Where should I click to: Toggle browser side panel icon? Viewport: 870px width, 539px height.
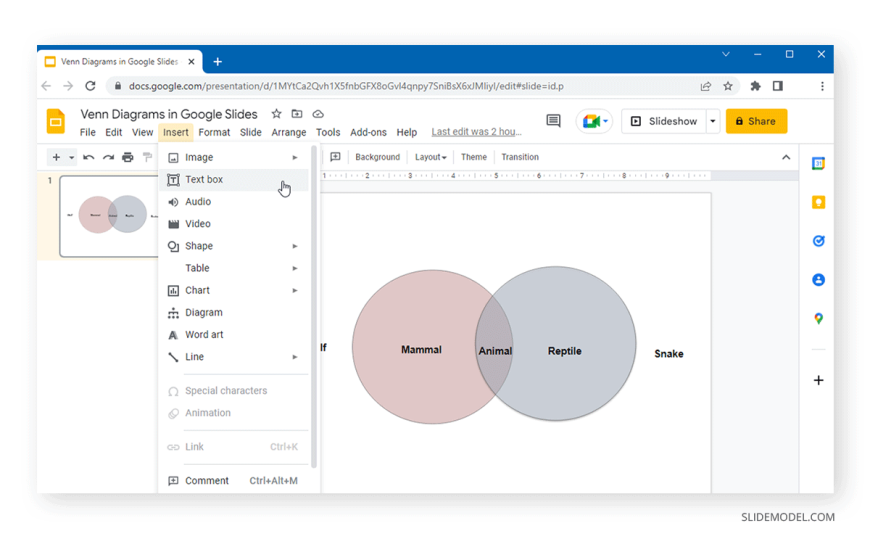(x=778, y=86)
